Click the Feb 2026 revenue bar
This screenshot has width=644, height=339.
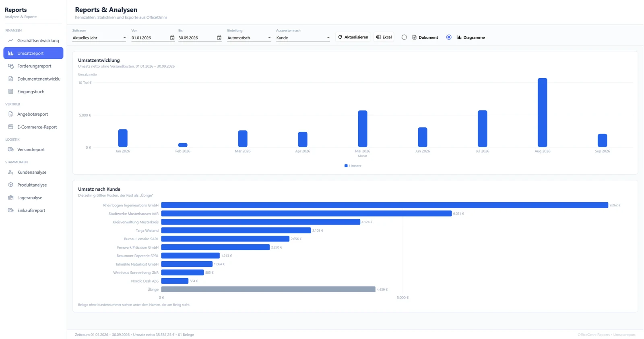click(x=183, y=145)
